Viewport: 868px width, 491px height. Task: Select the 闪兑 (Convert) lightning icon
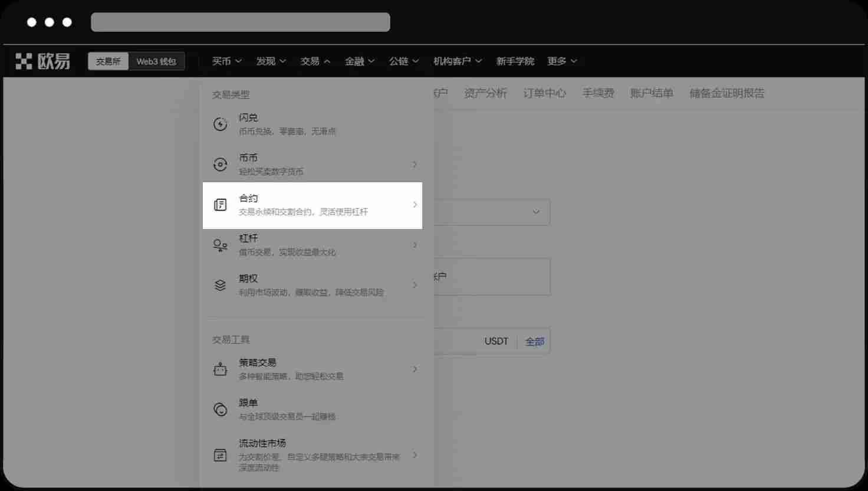[220, 124]
